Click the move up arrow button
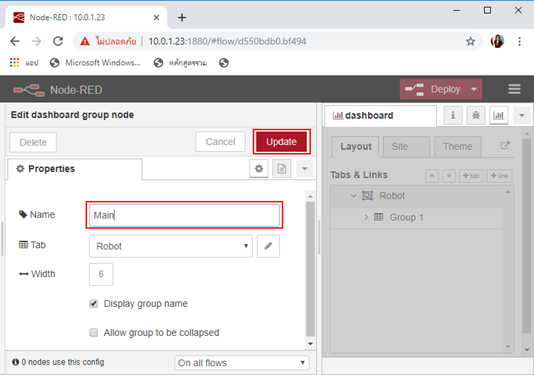This screenshot has height=375, width=534. pos(432,176)
